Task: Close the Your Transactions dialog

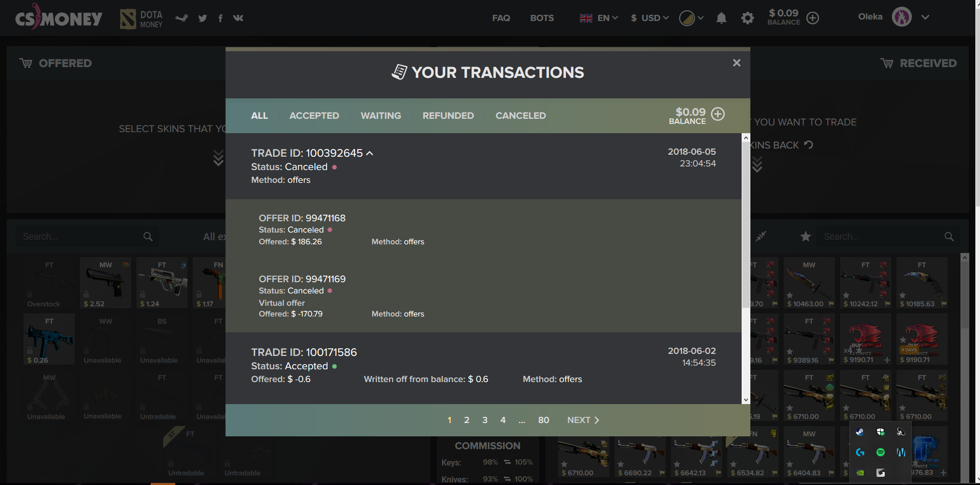Action: coord(737,62)
